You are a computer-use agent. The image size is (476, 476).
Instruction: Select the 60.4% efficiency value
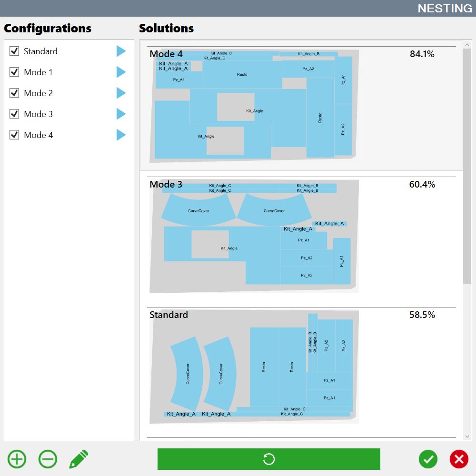click(x=422, y=184)
